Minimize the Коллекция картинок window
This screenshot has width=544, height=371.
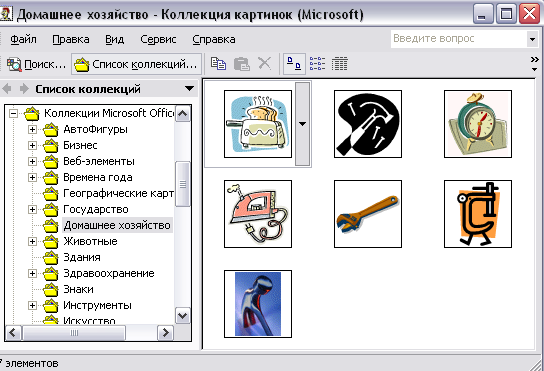pos(483,14)
